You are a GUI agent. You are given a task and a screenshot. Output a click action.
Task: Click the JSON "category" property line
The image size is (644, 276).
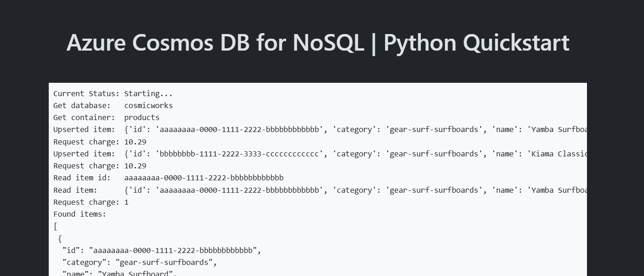[139, 262]
